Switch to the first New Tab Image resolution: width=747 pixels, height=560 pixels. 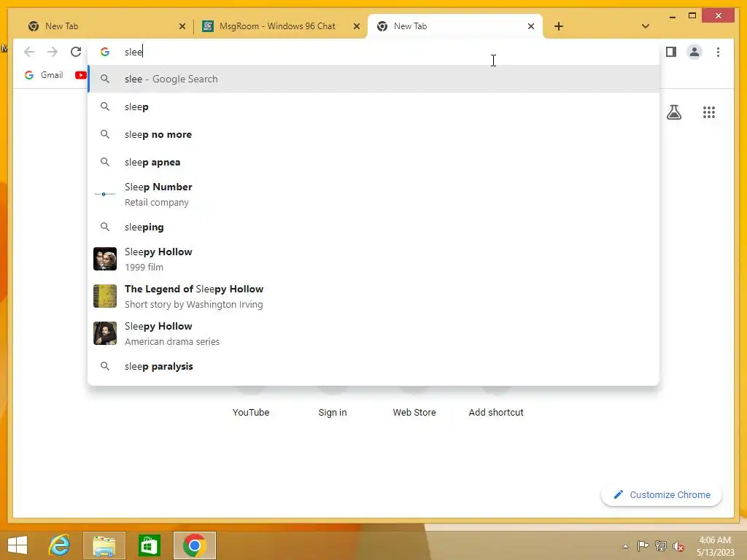pyautogui.click(x=107, y=26)
